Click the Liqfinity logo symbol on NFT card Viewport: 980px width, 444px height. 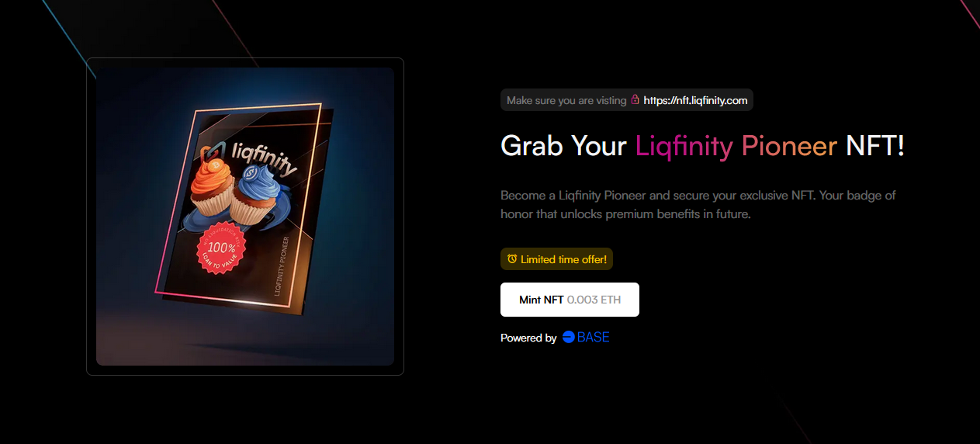coord(213,152)
